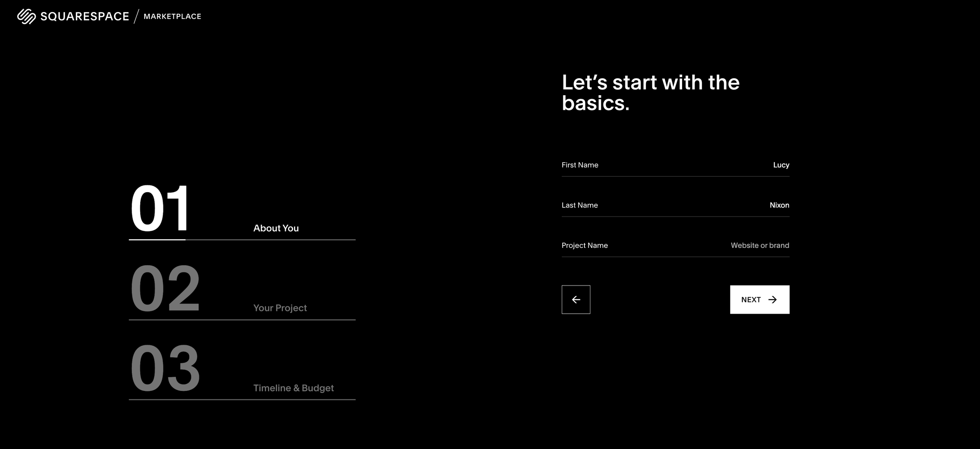Click the Squarespace logo icon

point(26,16)
